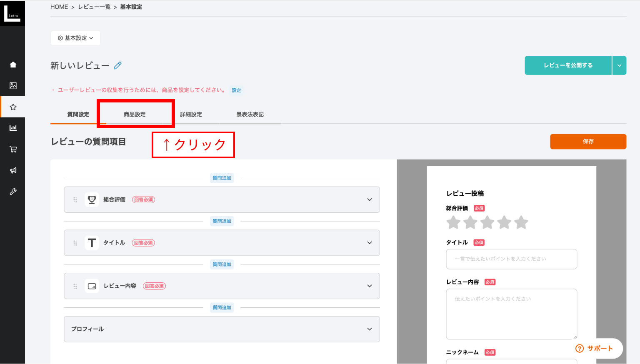The image size is (640, 364).
Task: Open the bar chart analytics icon
Action: tap(13, 128)
